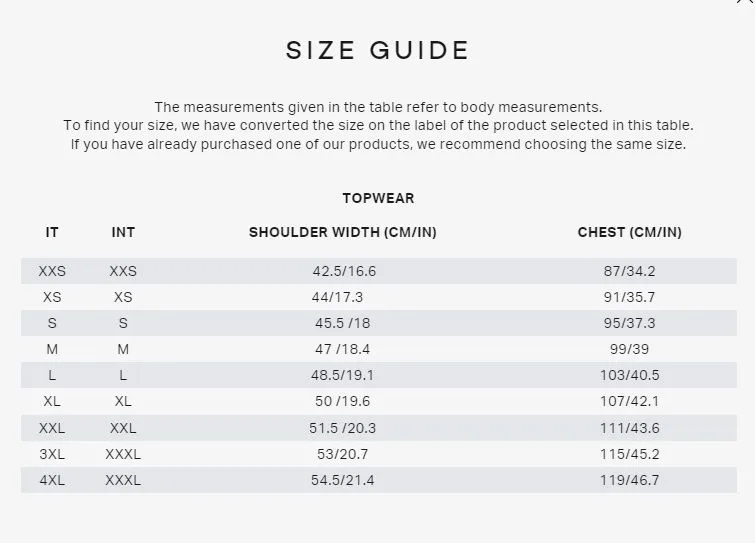Screen dimensions: 755x543
Task: Click XXL in the IT column
Action: tap(52, 427)
